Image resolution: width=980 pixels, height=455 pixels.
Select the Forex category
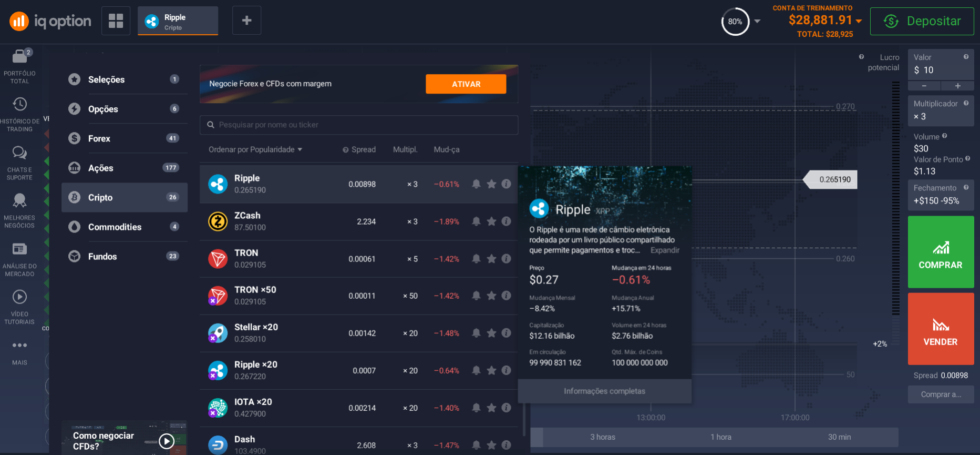125,138
